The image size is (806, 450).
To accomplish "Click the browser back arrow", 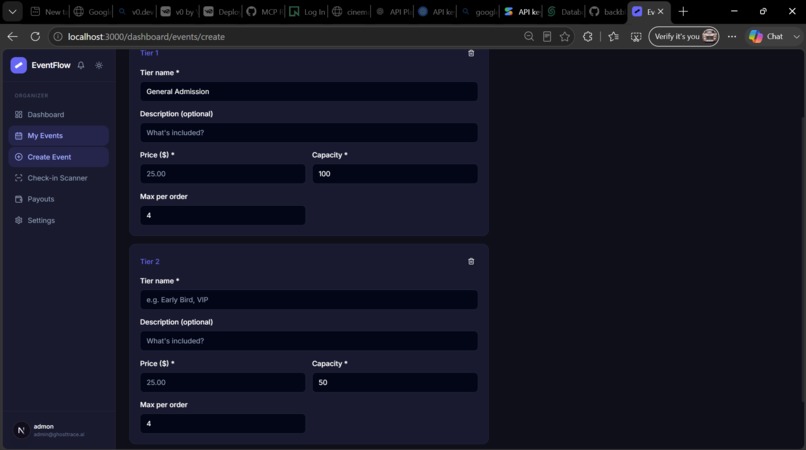I will pyautogui.click(x=12, y=37).
